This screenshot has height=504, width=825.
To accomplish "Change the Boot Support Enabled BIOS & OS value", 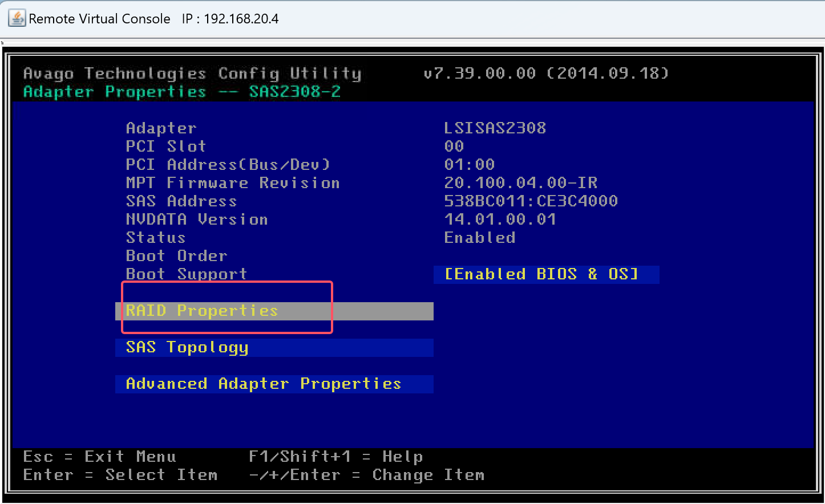I will 547,274.
